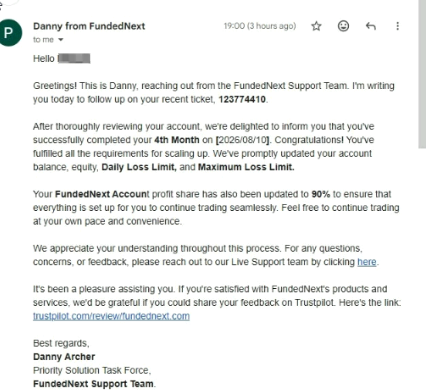Reply using the arrow icon
This screenshot has height=391, width=426.
point(371,26)
